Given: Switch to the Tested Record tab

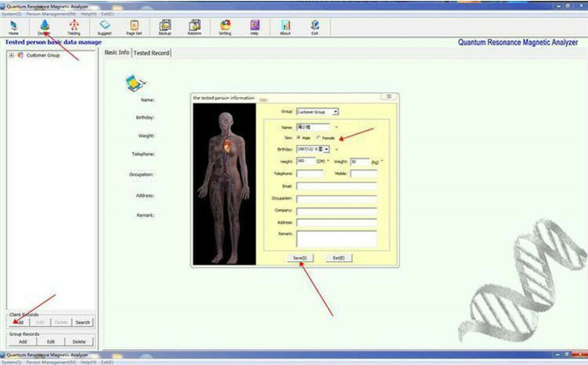Looking at the screenshot, I should [151, 53].
